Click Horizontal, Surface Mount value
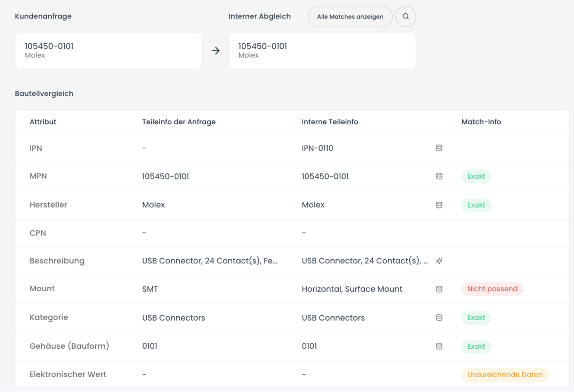The image size is (574, 392). pyautogui.click(x=352, y=289)
